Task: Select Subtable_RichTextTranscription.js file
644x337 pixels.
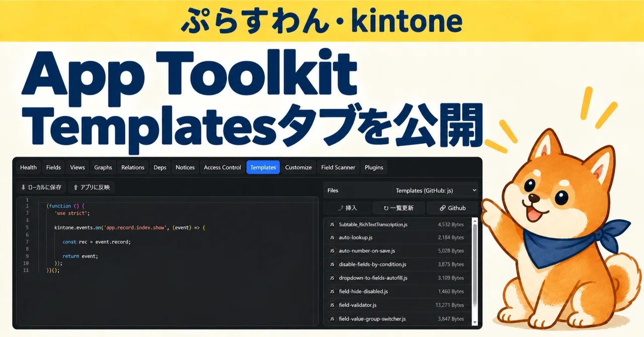Action: (x=398, y=224)
